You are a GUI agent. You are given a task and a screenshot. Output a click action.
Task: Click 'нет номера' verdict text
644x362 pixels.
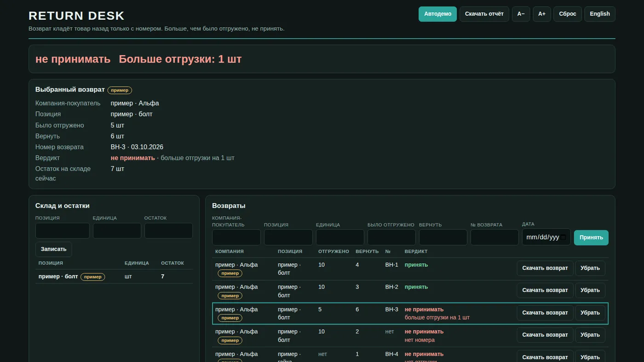420,340
